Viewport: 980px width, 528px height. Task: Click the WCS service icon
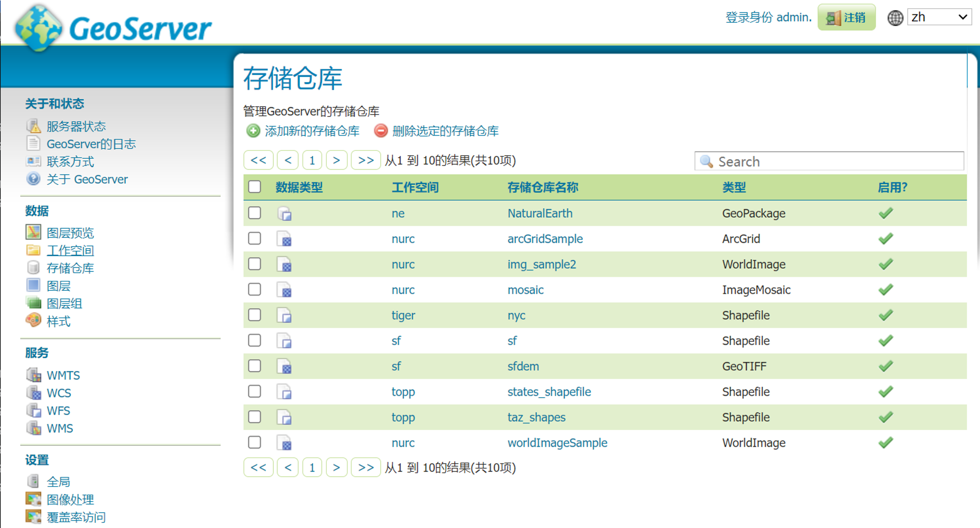[34, 392]
